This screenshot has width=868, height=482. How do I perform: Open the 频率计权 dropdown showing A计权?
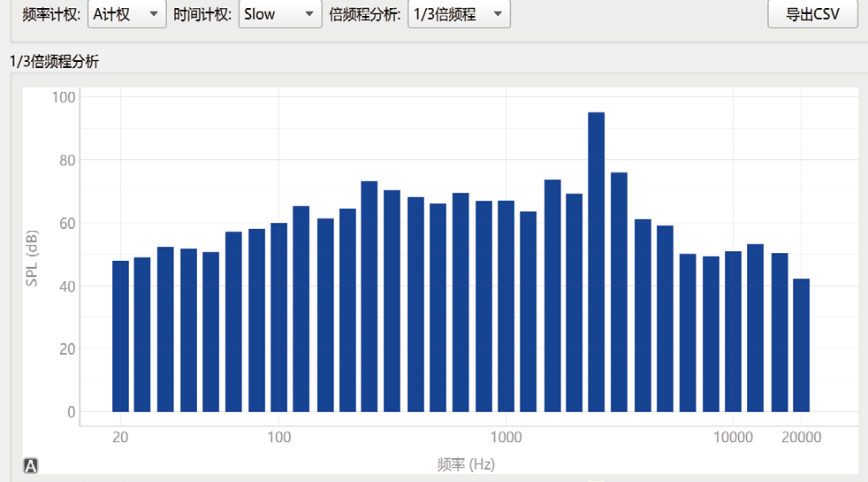[x=127, y=14]
